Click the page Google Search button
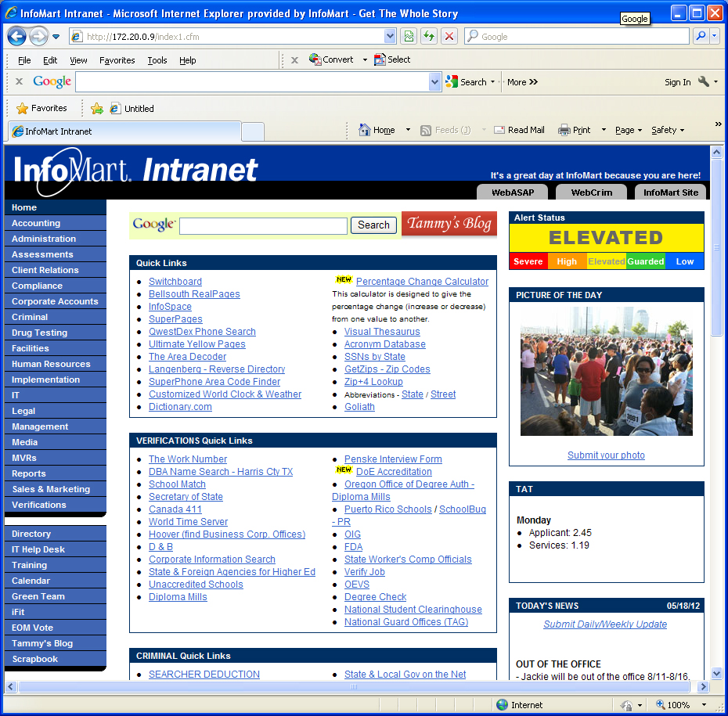Viewport: 728px width, 716px height. (373, 225)
